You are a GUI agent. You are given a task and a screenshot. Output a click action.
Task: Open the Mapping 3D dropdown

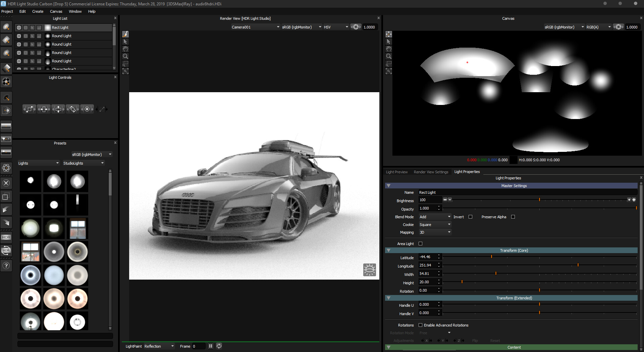[435, 232]
